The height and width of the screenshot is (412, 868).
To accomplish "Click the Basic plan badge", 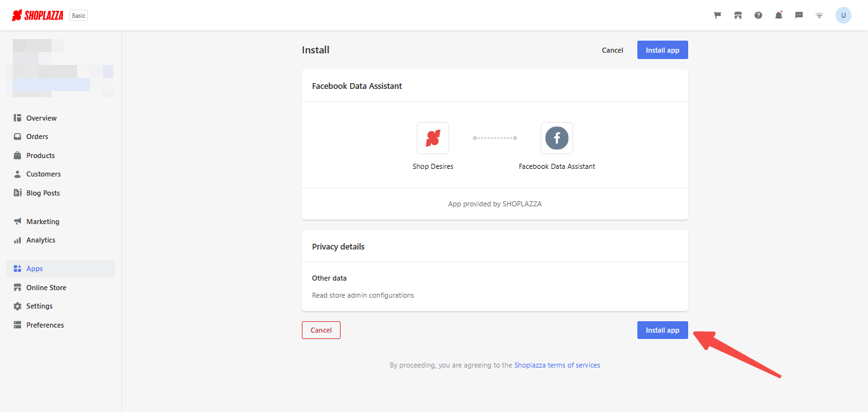I will [x=79, y=15].
